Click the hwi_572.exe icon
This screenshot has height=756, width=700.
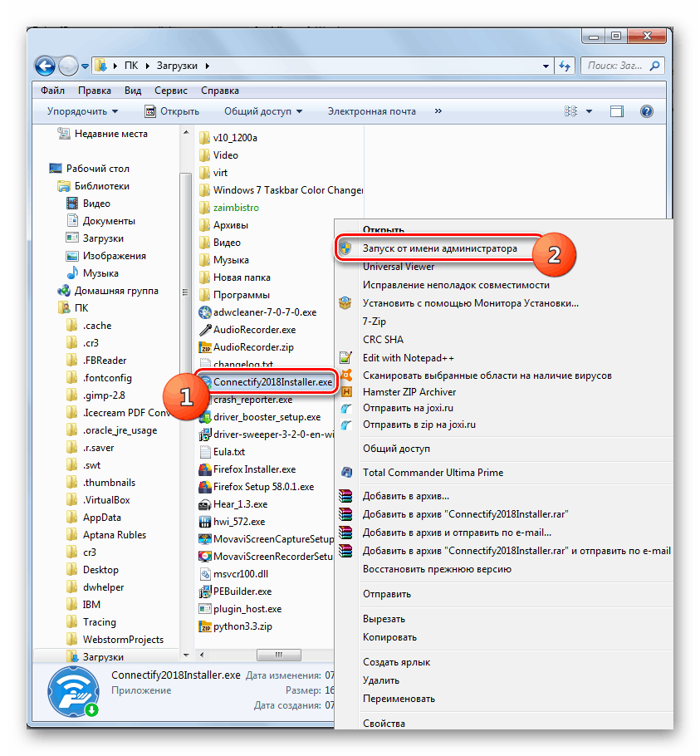point(205,522)
